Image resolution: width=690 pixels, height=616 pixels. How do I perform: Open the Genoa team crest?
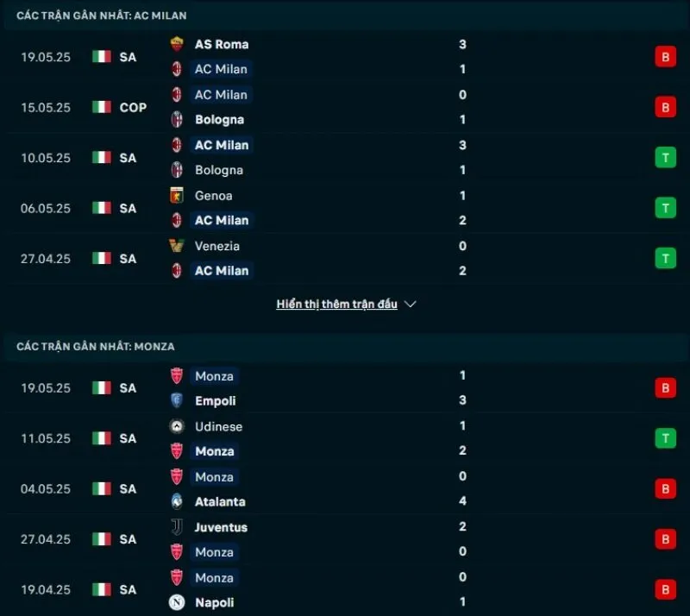tap(178, 196)
